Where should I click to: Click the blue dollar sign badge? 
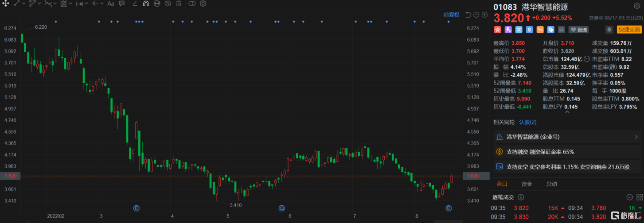(x=529, y=30)
